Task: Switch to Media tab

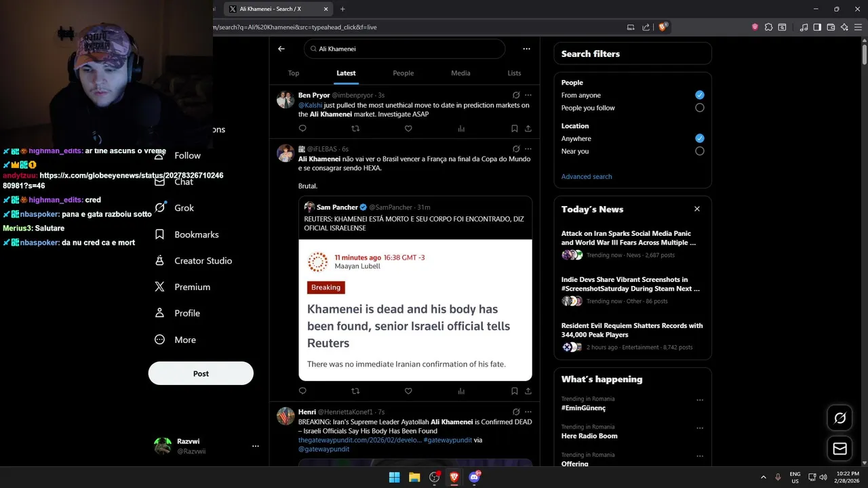Action: 460,73
